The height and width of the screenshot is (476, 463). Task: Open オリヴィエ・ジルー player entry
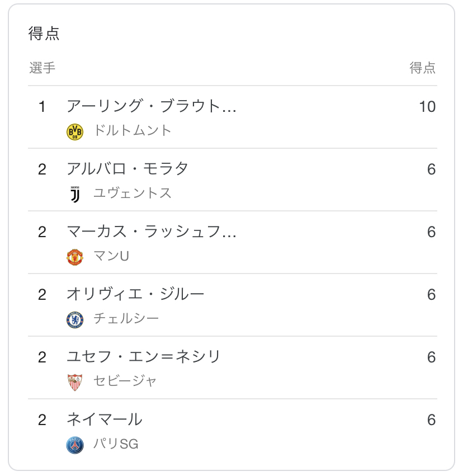click(135, 294)
